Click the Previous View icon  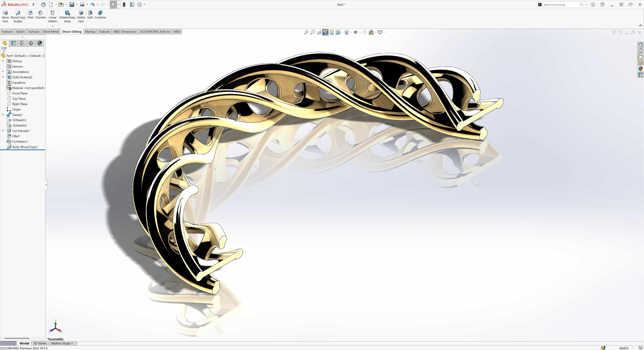(319, 32)
